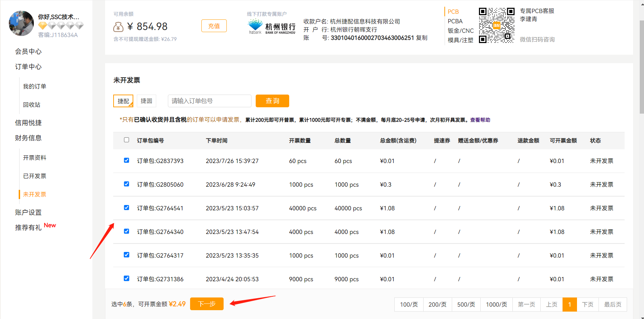This screenshot has width=644, height=319.
Task: Open the 查看帮助 help link
Action: 480,120
